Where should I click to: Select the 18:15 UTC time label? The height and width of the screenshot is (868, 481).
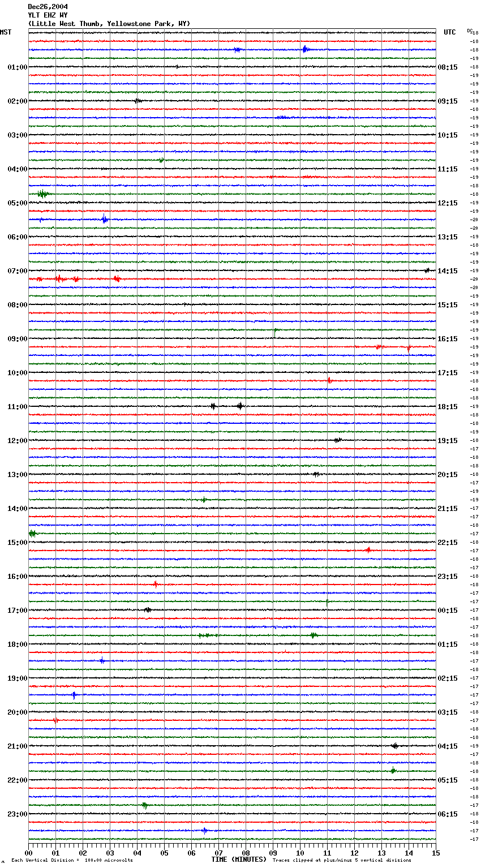coord(448,407)
